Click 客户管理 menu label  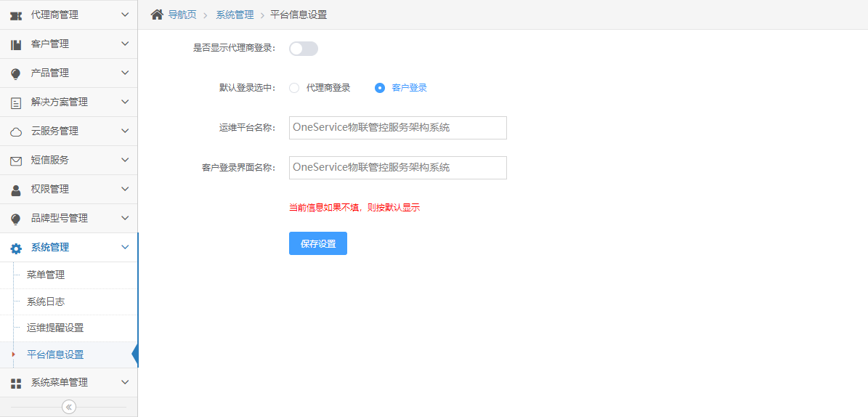(x=50, y=44)
